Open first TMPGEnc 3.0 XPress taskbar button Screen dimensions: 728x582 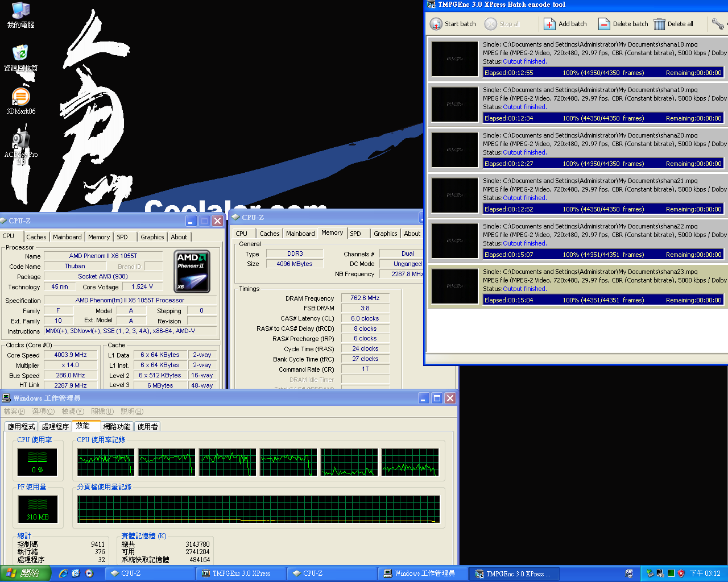point(240,573)
